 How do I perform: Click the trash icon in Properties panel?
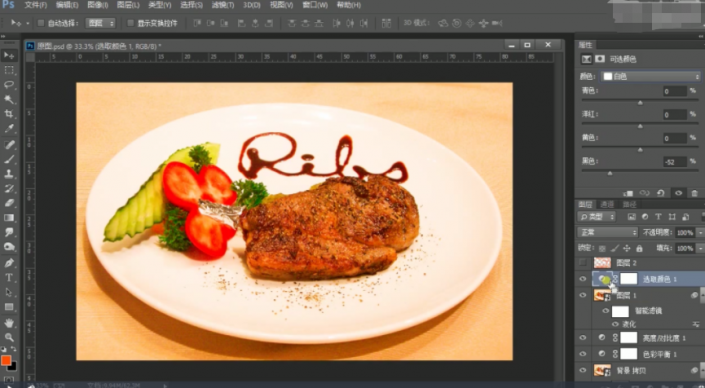pos(695,193)
